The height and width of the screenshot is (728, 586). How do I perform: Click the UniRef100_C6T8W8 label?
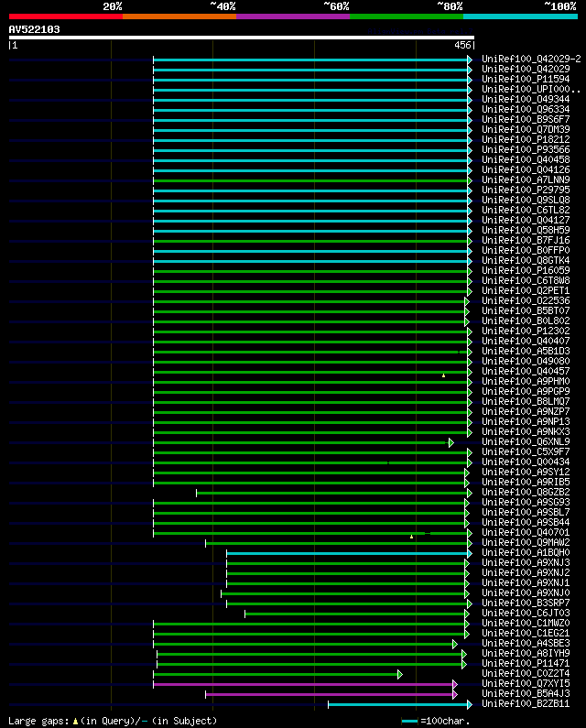pyautogui.click(x=526, y=281)
